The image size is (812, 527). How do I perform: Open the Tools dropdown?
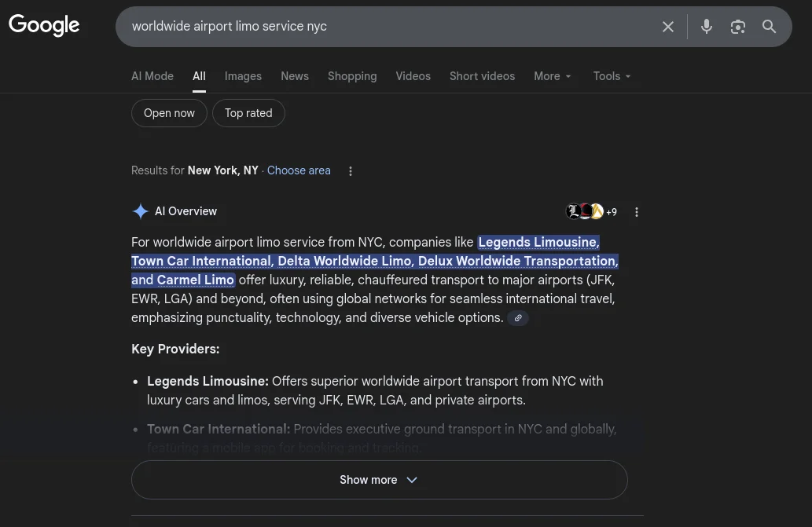(612, 76)
